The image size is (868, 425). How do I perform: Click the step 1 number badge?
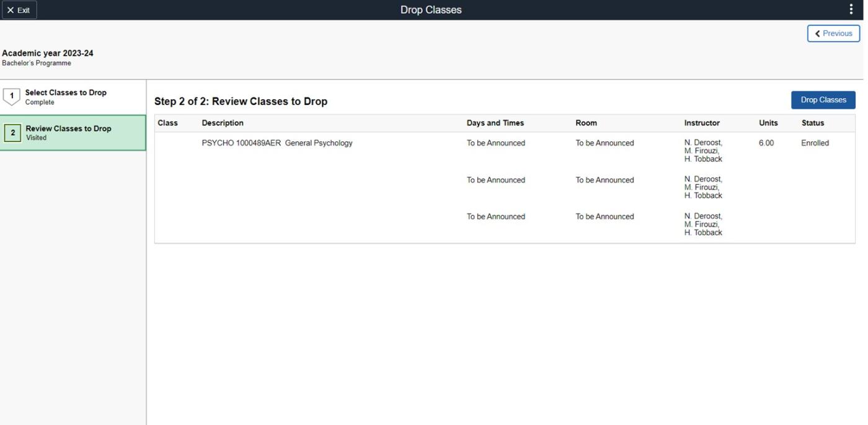(x=12, y=96)
